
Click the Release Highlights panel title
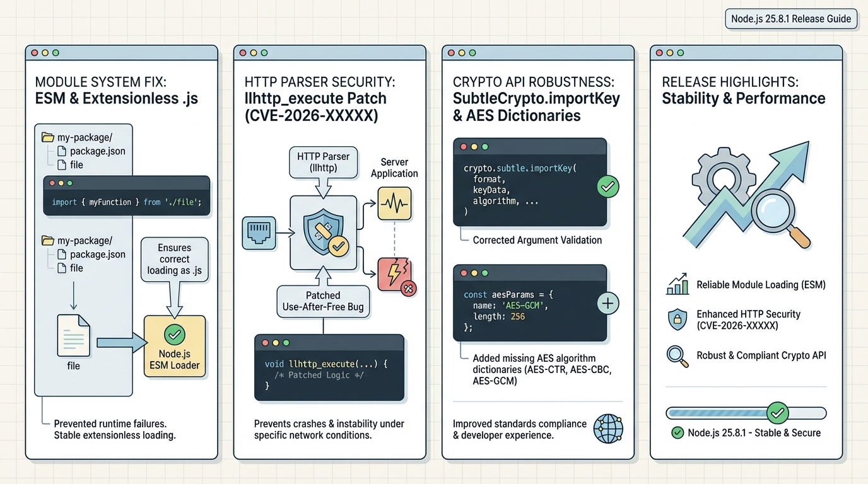[743, 91]
